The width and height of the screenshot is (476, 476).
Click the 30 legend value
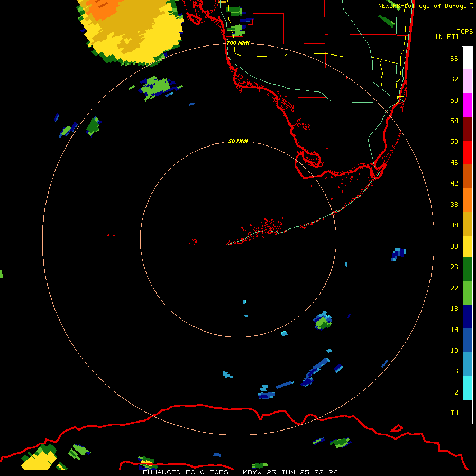click(x=454, y=246)
